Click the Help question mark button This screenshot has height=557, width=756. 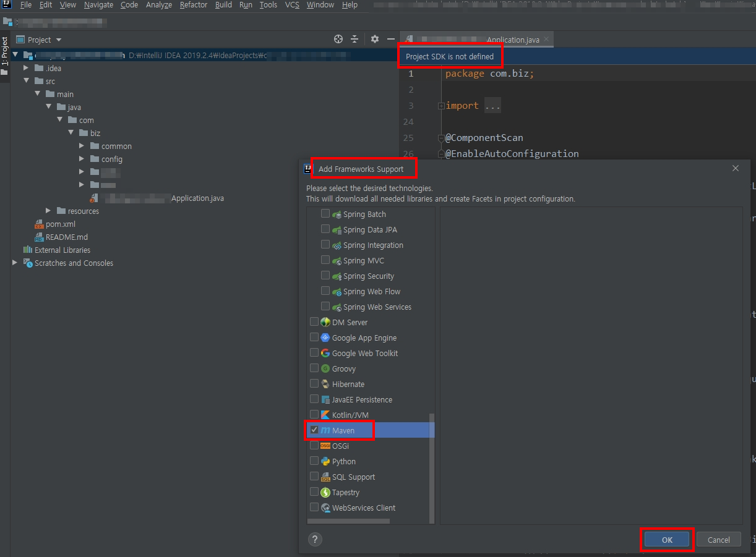(315, 540)
